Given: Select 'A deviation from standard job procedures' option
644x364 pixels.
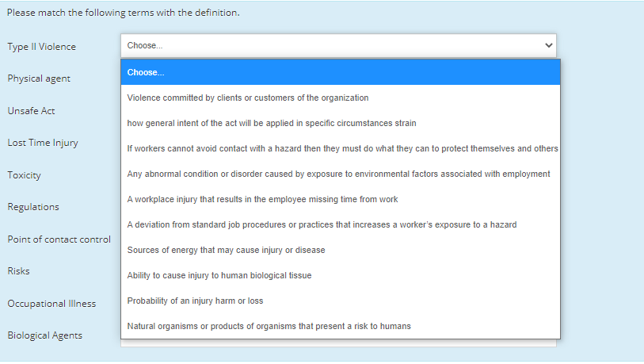Looking at the screenshot, I should (x=341, y=225).
